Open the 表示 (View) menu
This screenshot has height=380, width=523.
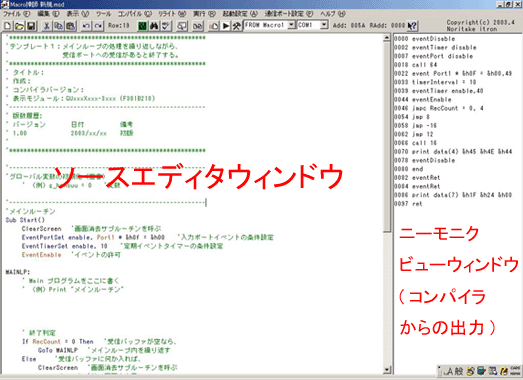pos(78,14)
